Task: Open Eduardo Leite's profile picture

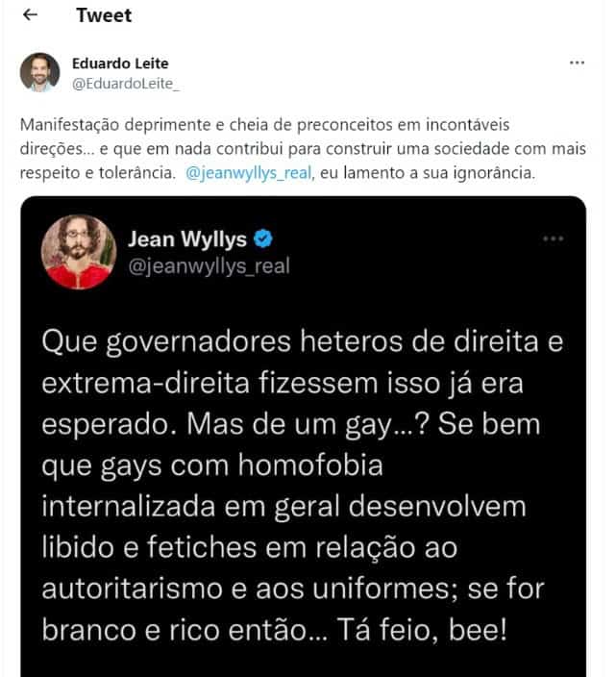Action: (39, 72)
